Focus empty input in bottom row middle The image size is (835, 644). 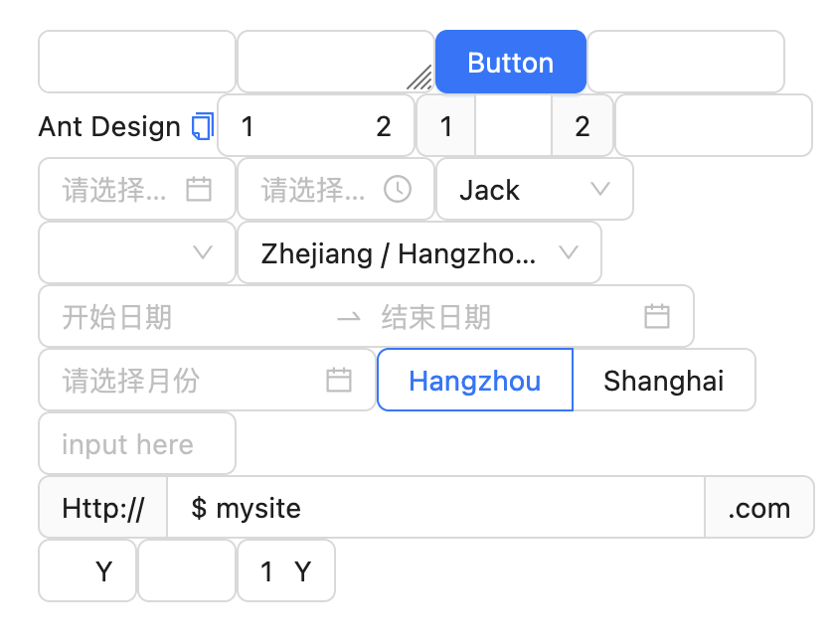pyautogui.click(x=187, y=570)
